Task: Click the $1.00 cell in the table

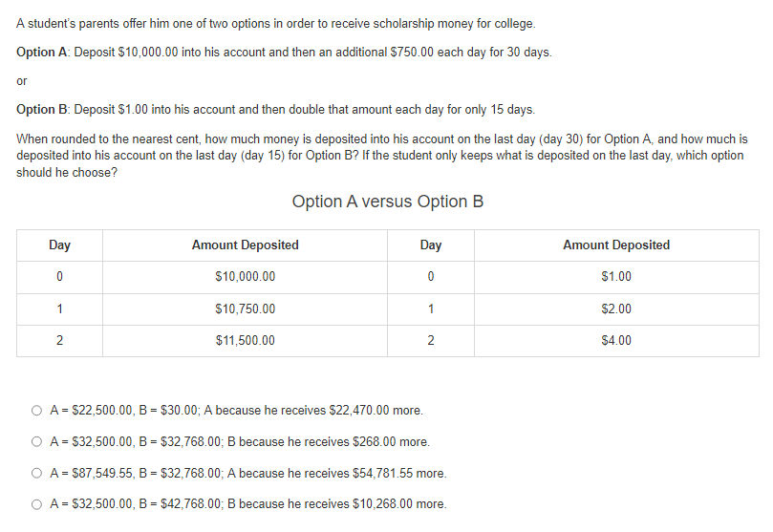Action: [616, 277]
